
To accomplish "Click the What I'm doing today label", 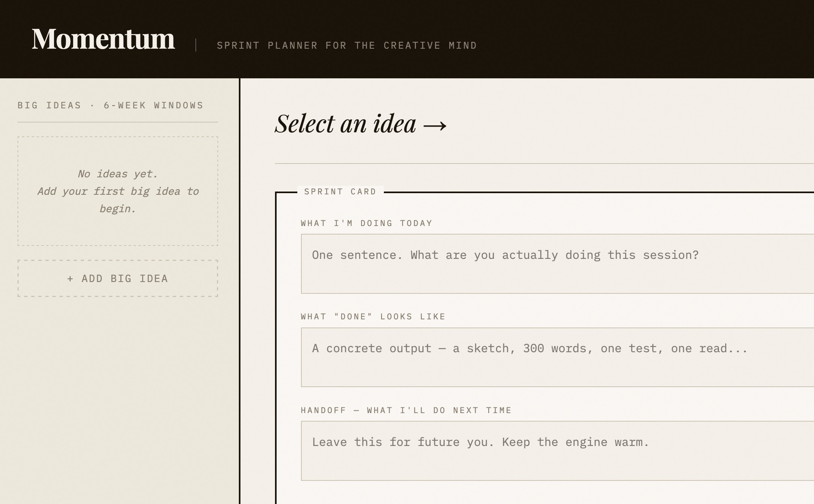I will coord(366,223).
